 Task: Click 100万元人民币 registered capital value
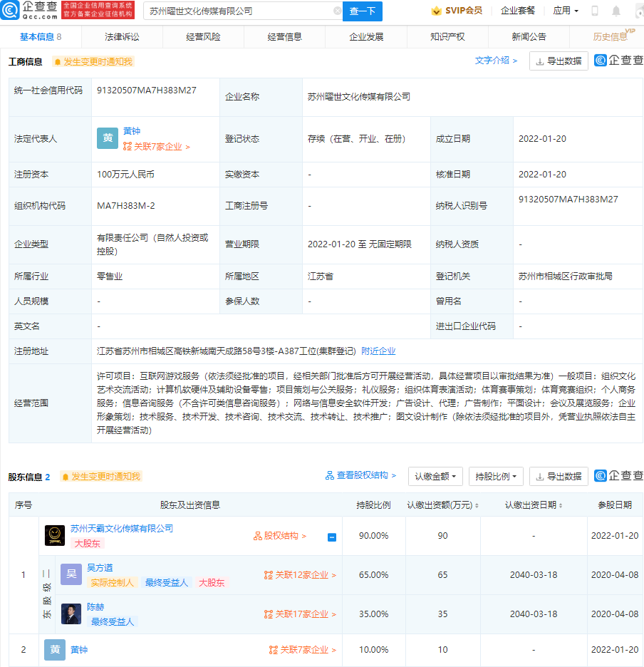[x=125, y=175]
